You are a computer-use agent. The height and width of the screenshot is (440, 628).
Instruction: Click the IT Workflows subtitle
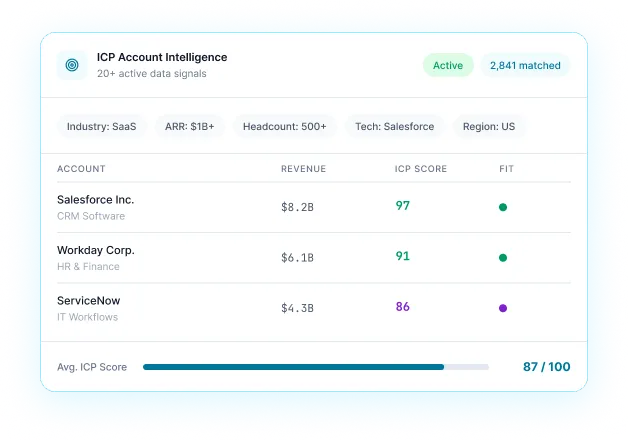click(87, 317)
